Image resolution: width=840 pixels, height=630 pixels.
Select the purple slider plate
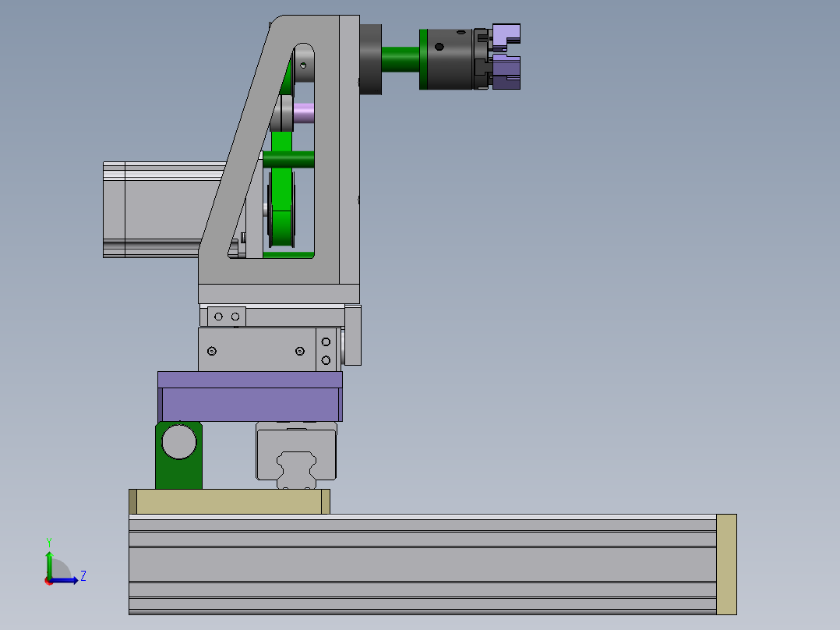coord(250,397)
